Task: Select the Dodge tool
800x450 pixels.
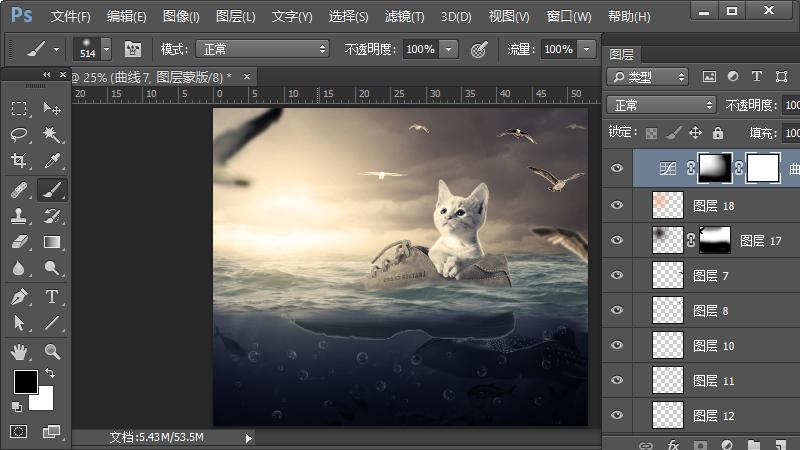Action: tap(52, 268)
